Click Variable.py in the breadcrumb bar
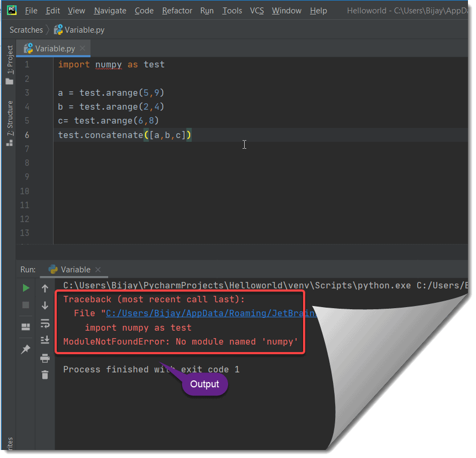The image size is (476, 458). (79, 30)
